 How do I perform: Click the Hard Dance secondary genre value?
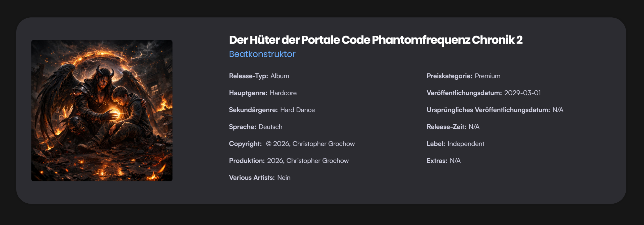click(297, 110)
